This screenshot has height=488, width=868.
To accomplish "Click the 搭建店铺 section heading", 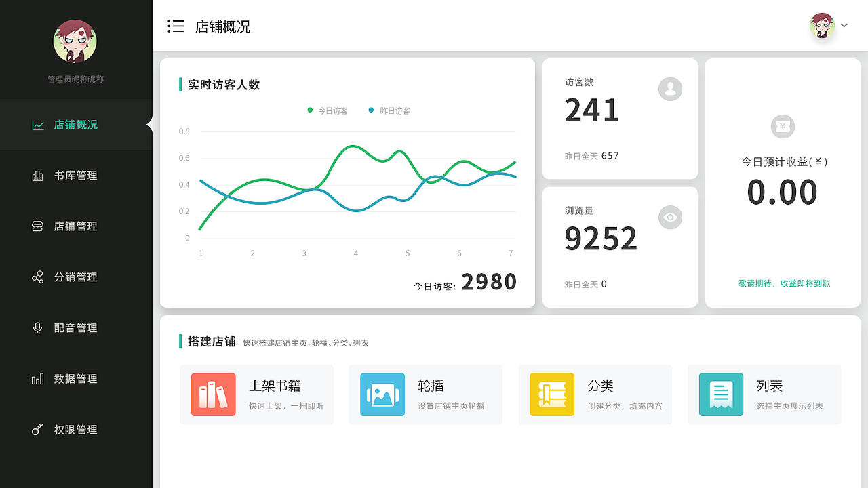I will click(x=212, y=342).
